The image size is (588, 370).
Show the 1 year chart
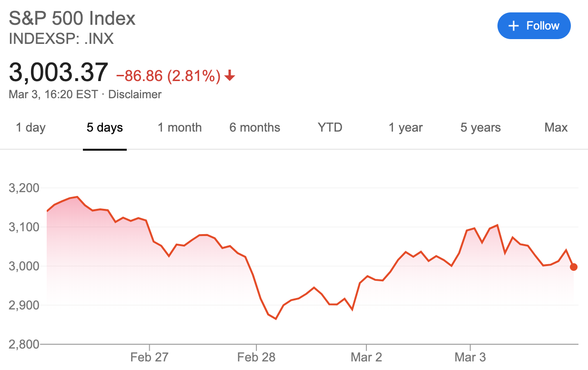coord(406,127)
